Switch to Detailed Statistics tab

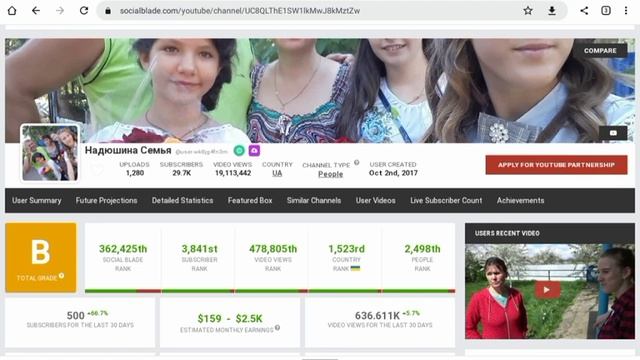(182, 200)
